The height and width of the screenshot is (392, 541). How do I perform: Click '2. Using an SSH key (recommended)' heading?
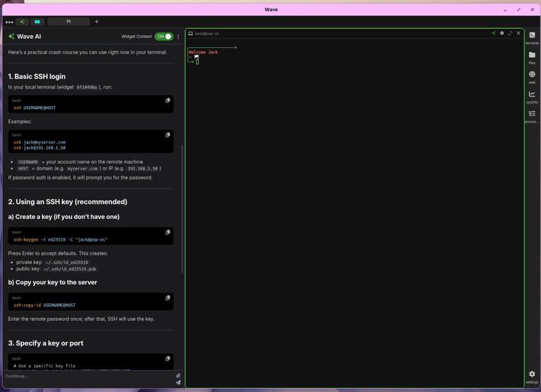click(x=68, y=202)
